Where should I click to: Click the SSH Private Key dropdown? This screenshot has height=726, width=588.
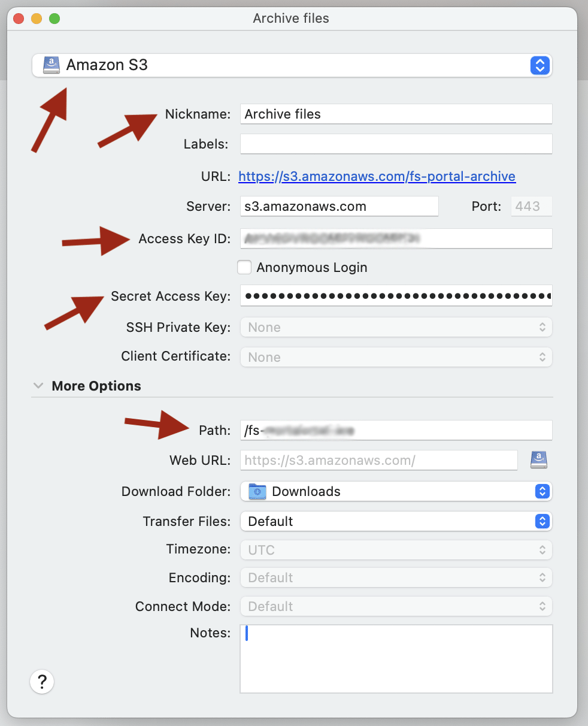395,328
